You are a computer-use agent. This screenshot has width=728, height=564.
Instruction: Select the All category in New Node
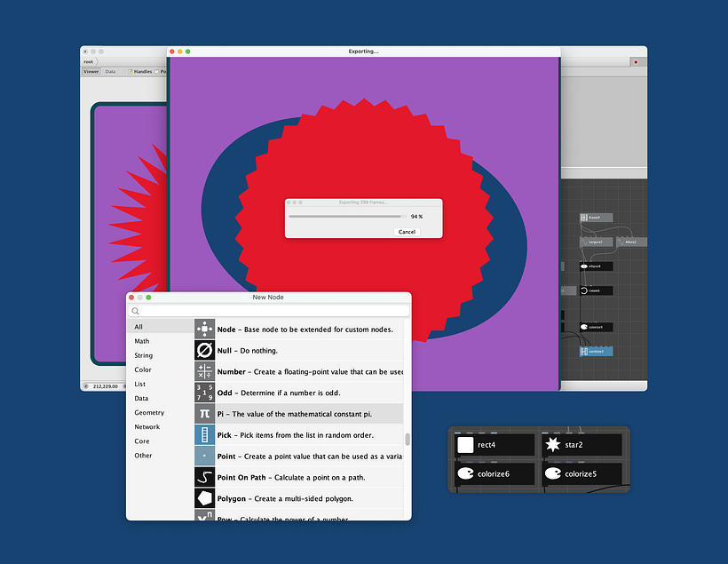[x=161, y=327]
